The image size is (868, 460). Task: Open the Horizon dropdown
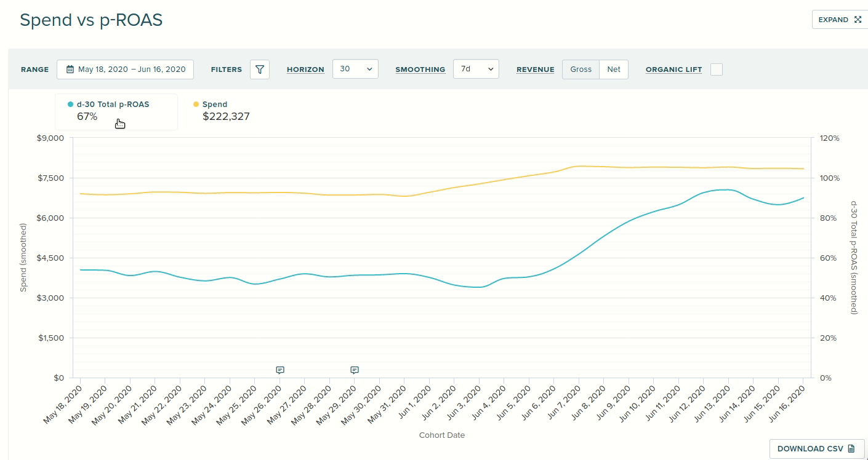[x=355, y=69]
